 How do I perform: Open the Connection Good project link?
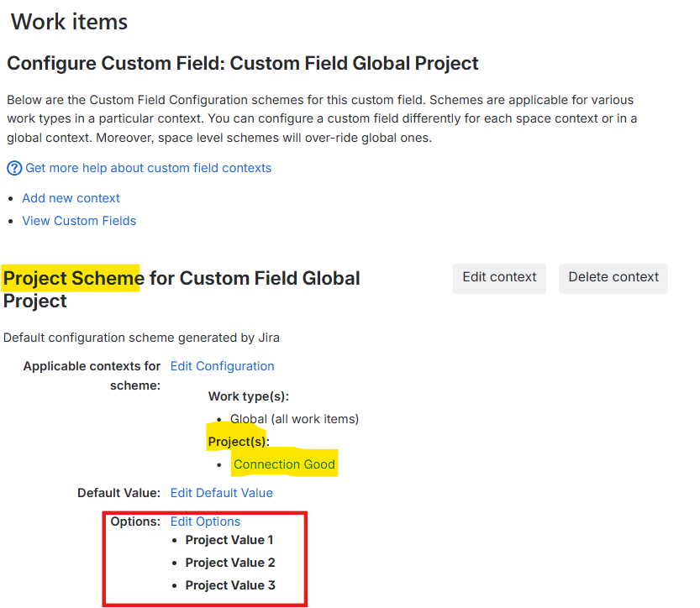point(284,464)
